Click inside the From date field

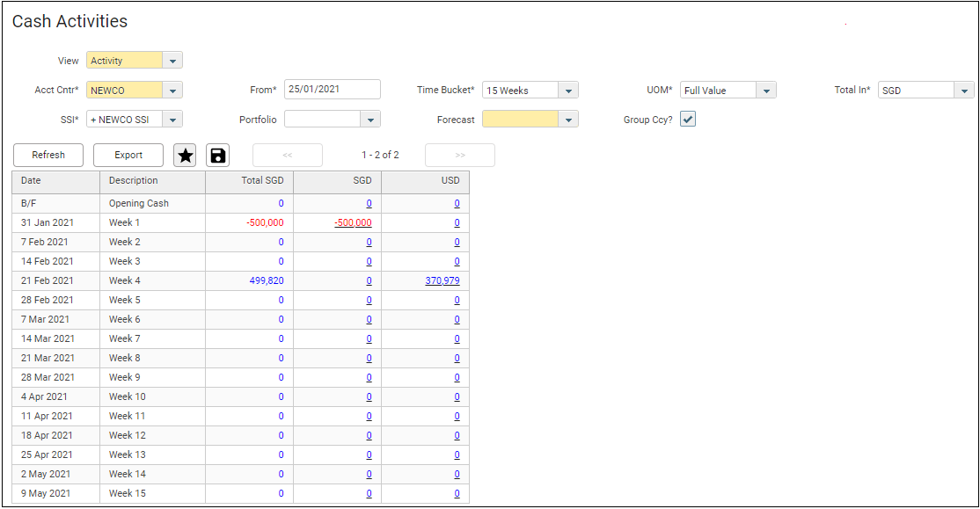click(332, 90)
